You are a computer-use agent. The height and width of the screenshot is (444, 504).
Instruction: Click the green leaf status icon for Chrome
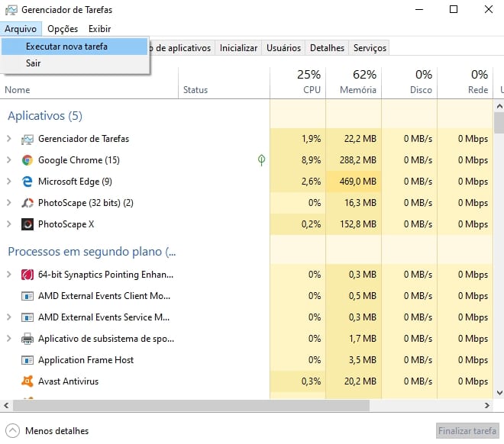(x=262, y=160)
